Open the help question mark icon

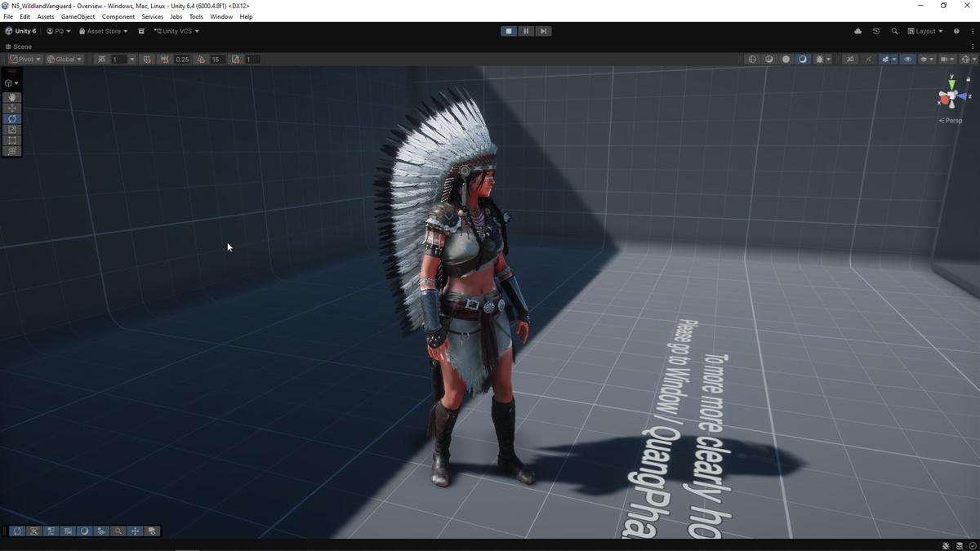pos(956,31)
